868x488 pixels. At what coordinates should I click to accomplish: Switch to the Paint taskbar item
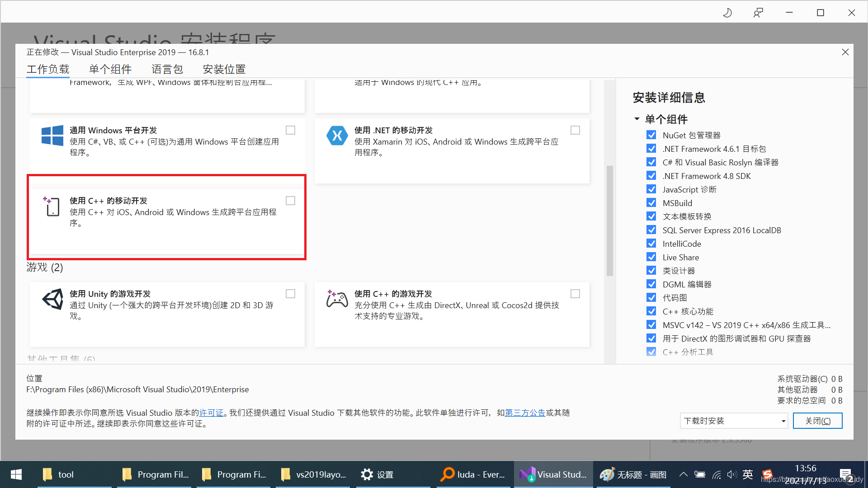click(633, 474)
